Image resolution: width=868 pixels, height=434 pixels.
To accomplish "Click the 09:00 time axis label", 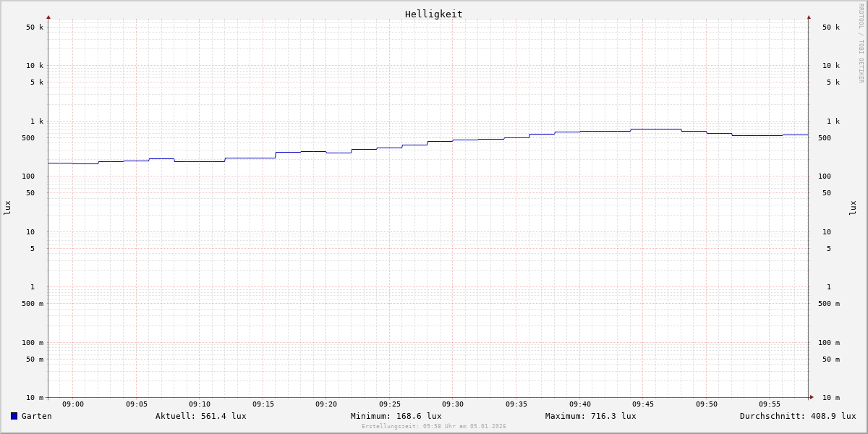I will (x=73, y=404).
